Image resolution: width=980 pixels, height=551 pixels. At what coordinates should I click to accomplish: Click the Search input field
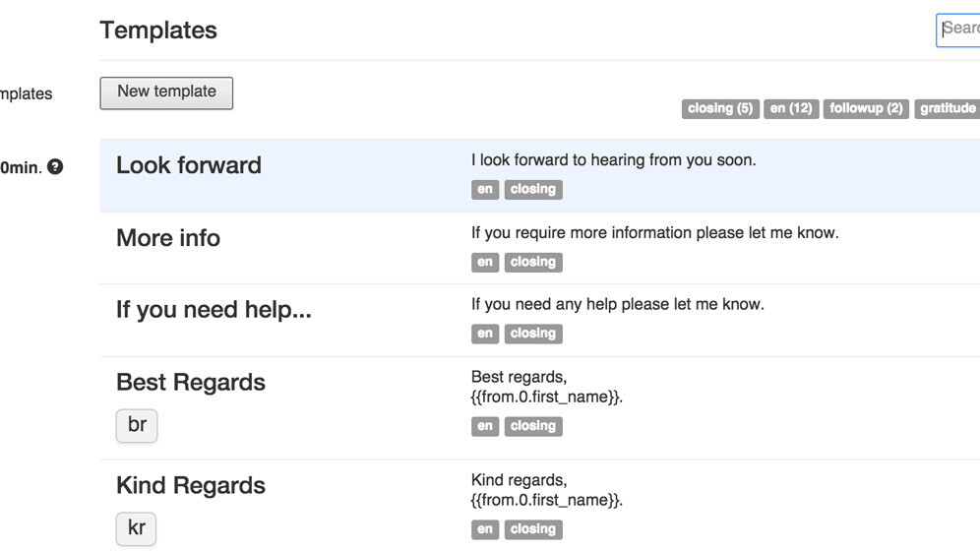click(959, 30)
